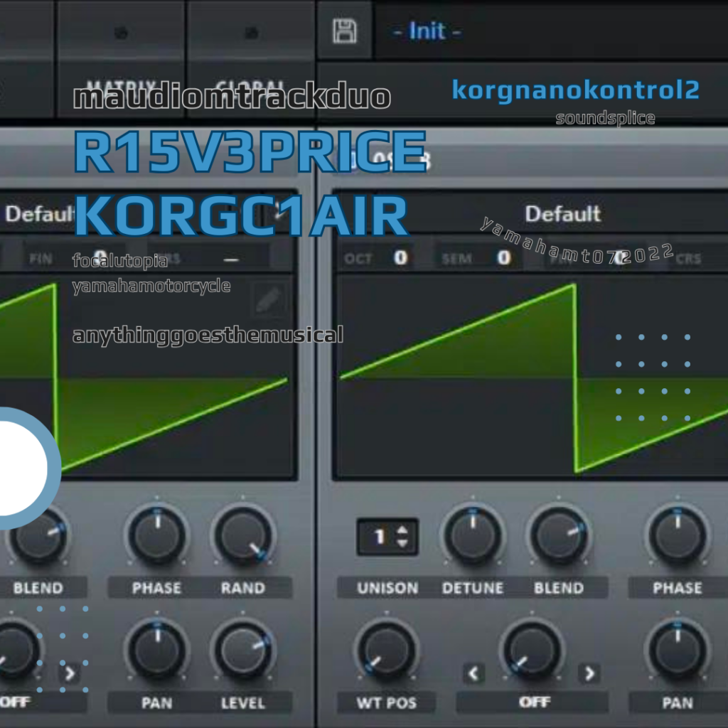This screenshot has height=728, width=728.
Task: Switch to the GLOBAL tab
Action: pos(251,88)
